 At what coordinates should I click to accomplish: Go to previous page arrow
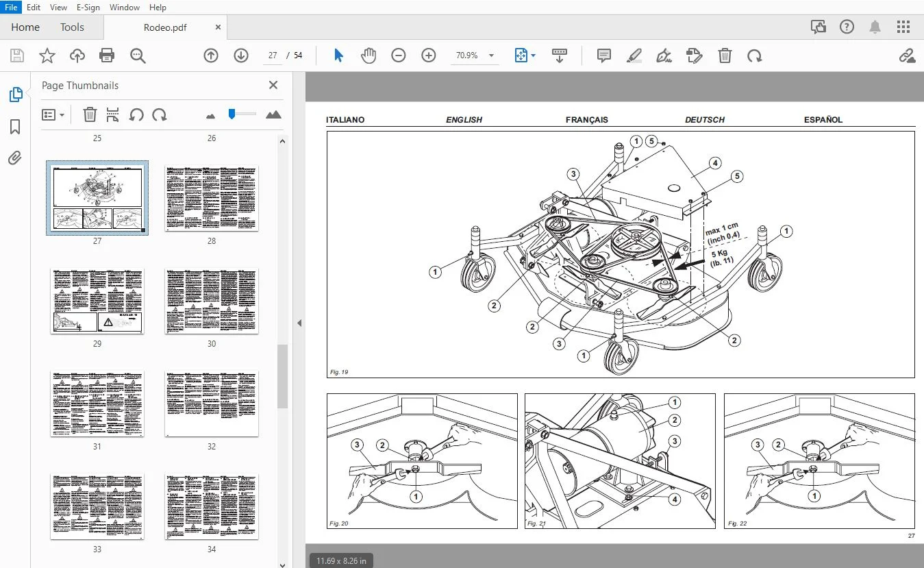[211, 55]
